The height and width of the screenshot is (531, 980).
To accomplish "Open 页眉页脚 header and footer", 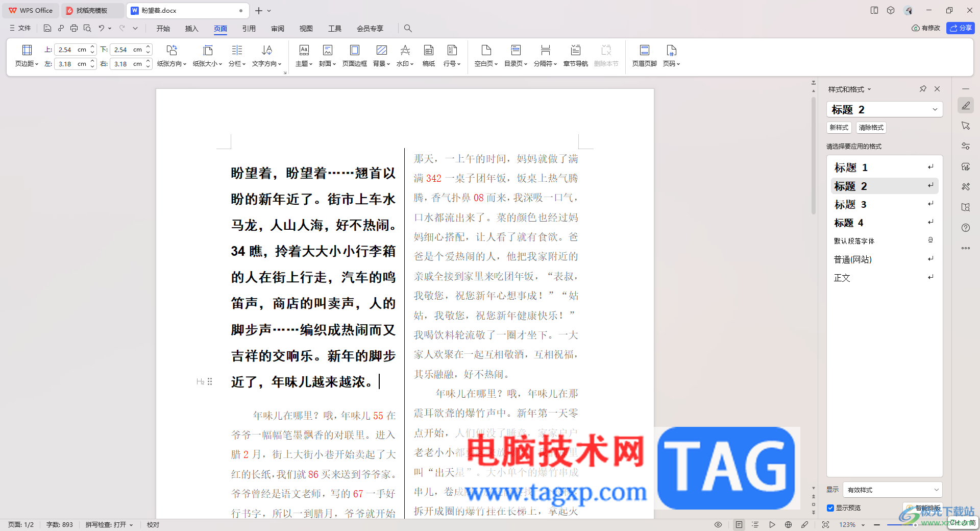I will click(645, 56).
